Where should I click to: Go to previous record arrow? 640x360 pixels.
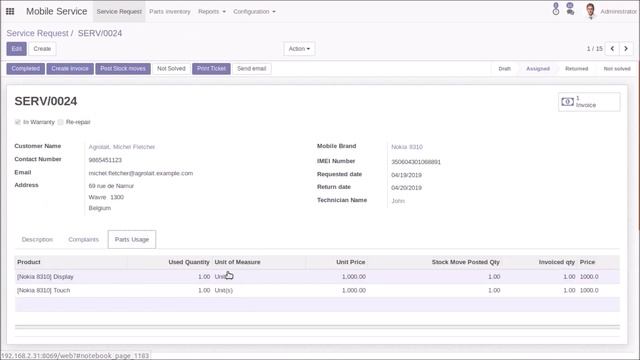point(612,49)
